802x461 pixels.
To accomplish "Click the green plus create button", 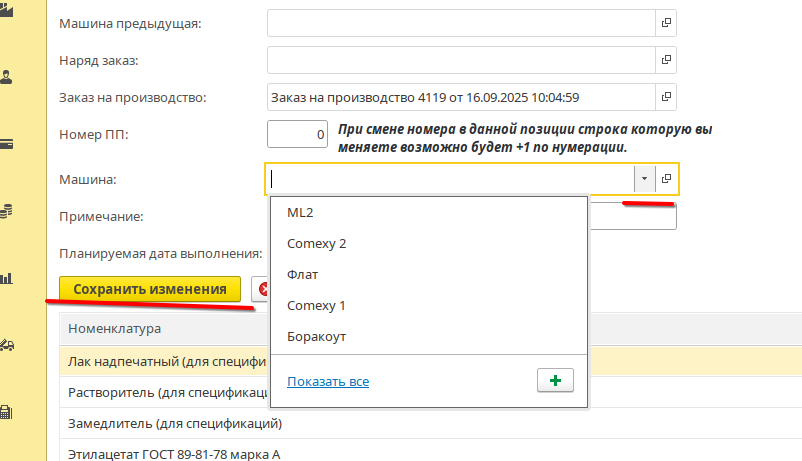I will tap(555, 381).
